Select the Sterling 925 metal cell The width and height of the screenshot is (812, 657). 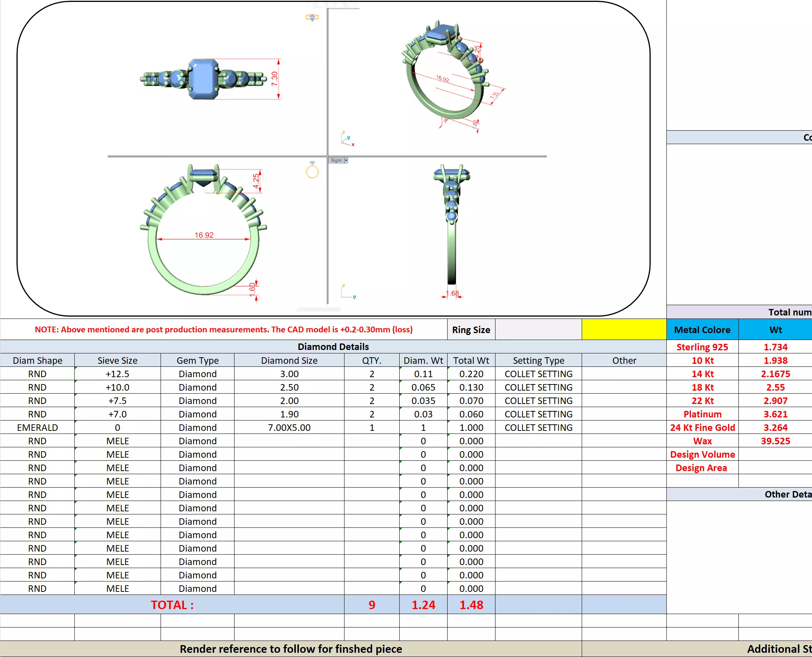pos(702,347)
